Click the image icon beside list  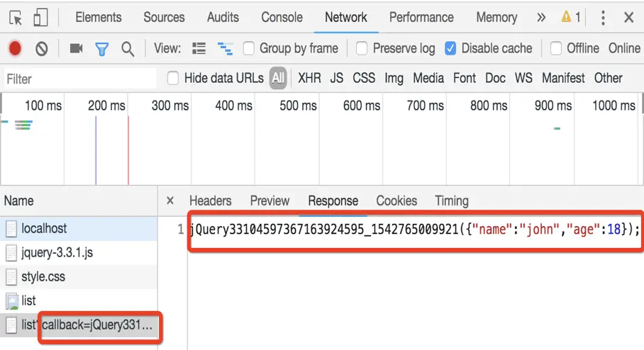coord(12,301)
